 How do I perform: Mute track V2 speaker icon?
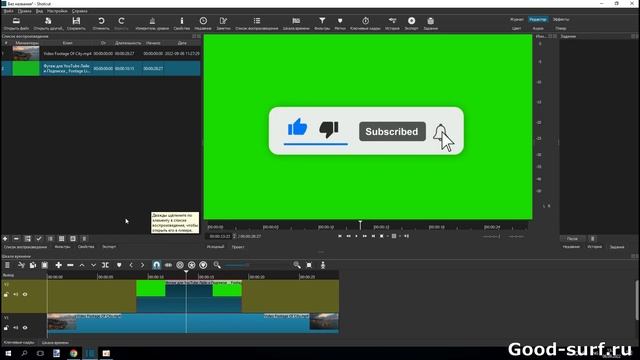[x=16, y=294]
